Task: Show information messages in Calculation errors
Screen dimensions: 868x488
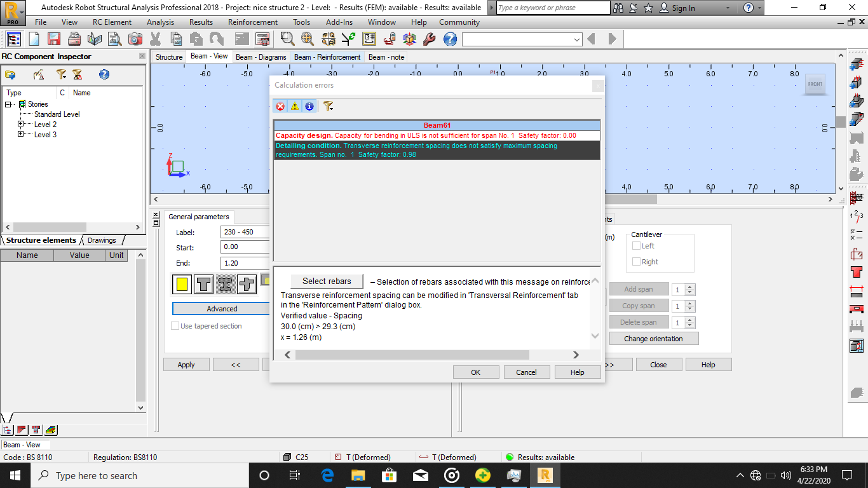Action: 308,106
